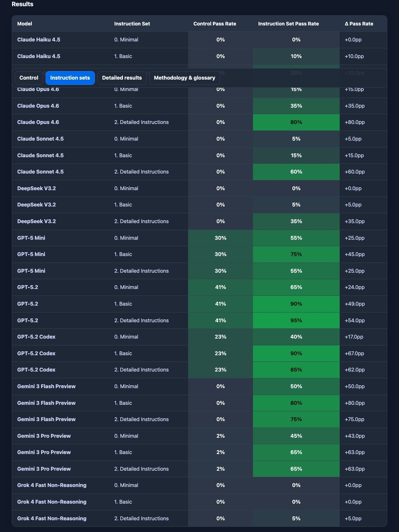Image resolution: width=399 pixels, height=532 pixels.
Task: Select Grok 4 Fast Non-Reasoning in the 0. Minimal row
Action: [x=52, y=485]
